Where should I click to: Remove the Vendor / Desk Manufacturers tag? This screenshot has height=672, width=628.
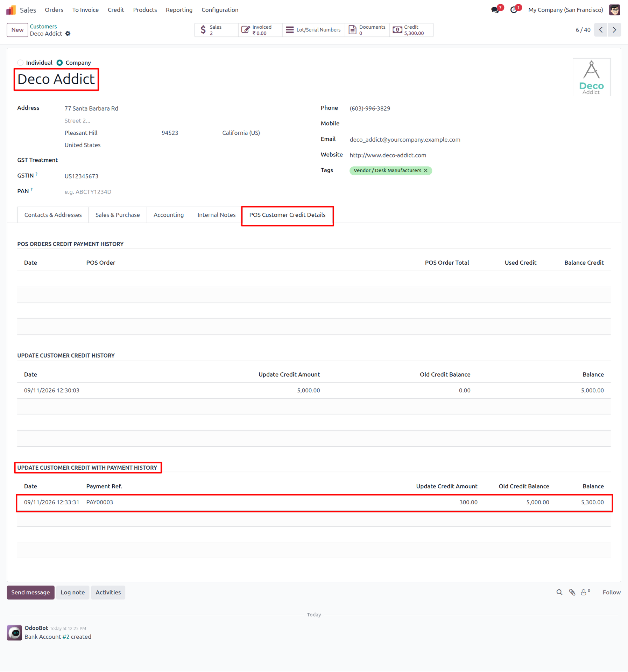pyautogui.click(x=426, y=170)
